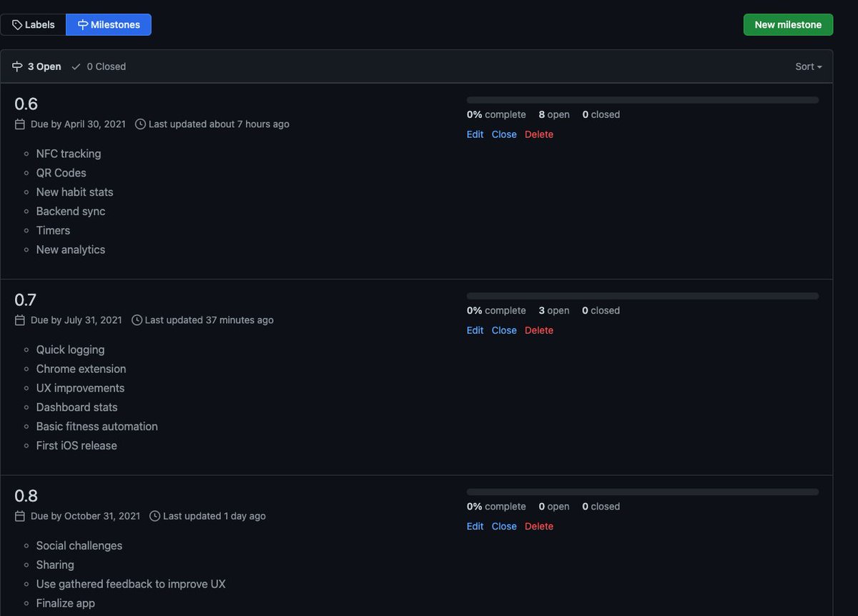Open milestone 0.7 title

(25, 299)
